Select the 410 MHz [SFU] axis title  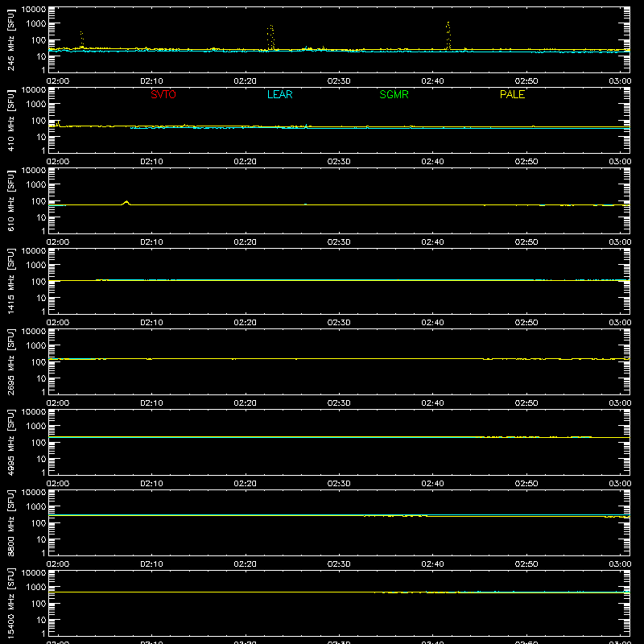pyautogui.click(x=11, y=120)
